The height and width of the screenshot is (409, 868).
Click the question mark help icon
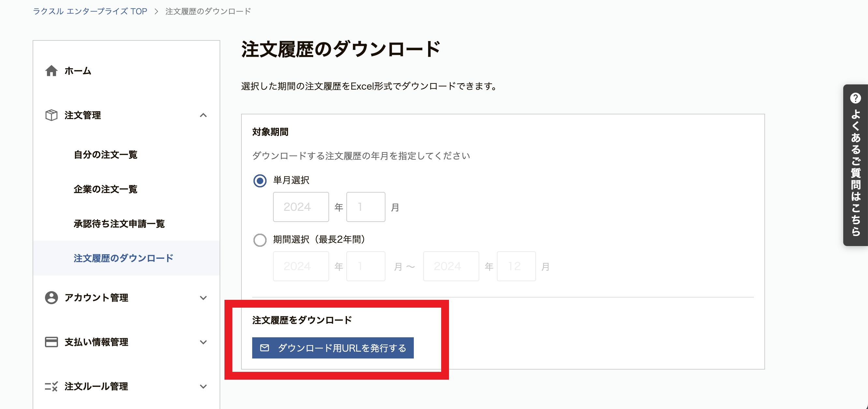click(x=855, y=98)
